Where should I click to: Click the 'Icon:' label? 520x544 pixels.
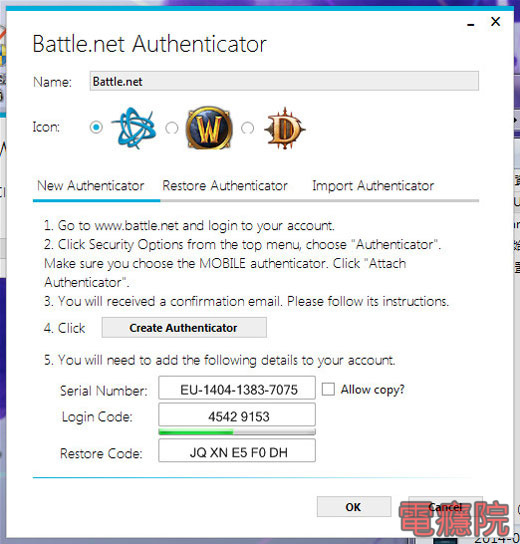point(46,127)
